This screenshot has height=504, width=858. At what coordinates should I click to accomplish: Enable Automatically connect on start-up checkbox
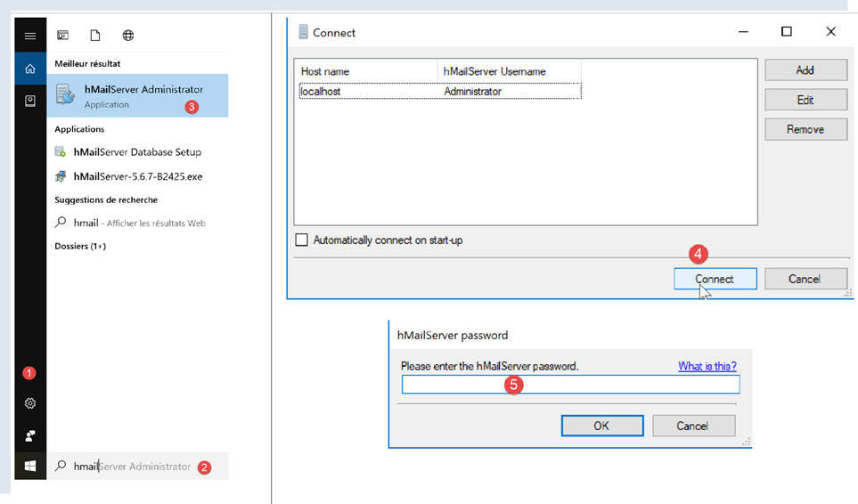(x=301, y=240)
